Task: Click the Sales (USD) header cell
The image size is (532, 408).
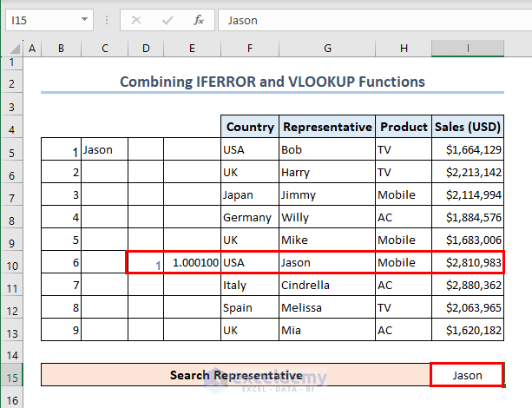Action: [468, 127]
